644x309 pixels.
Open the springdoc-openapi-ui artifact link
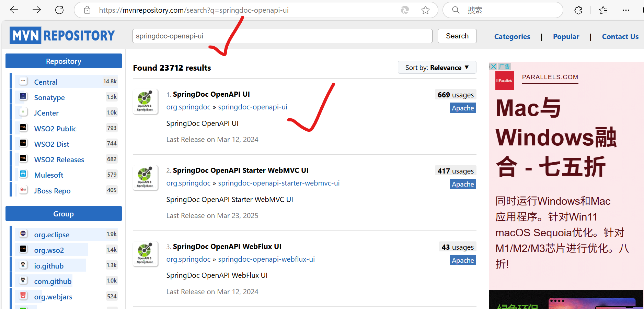point(253,107)
